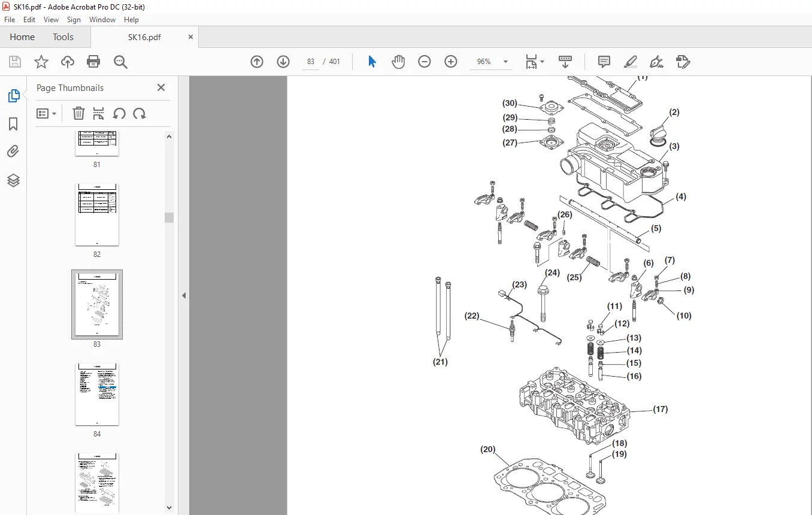The image size is (812, 515).
Task: Click part label (17) in diagram
Action: point(660,410)
